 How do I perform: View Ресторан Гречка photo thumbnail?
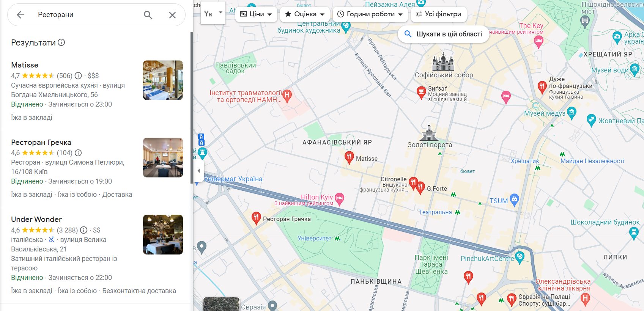(163, 157)
